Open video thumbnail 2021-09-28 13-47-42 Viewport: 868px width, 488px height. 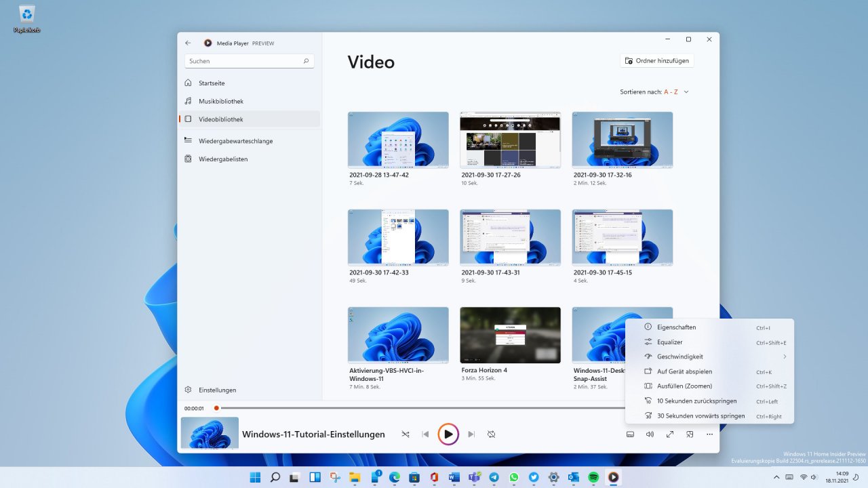(398, 140)
